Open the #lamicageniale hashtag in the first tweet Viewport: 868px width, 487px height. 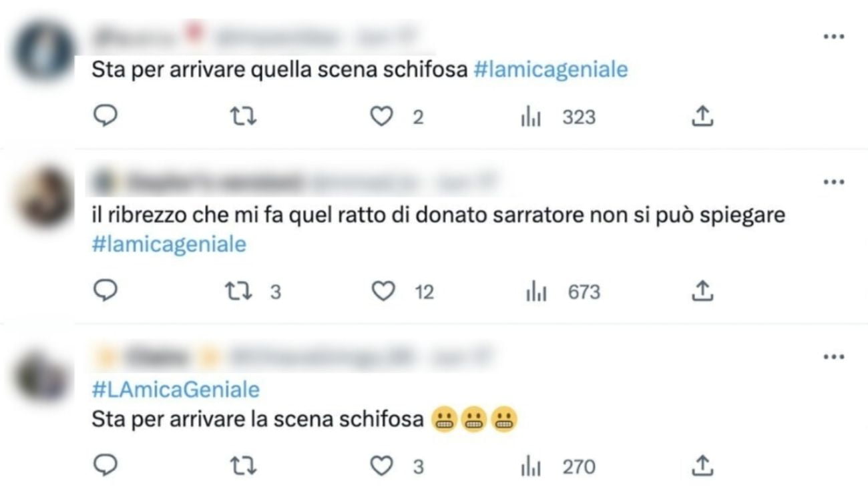[550, 69]
